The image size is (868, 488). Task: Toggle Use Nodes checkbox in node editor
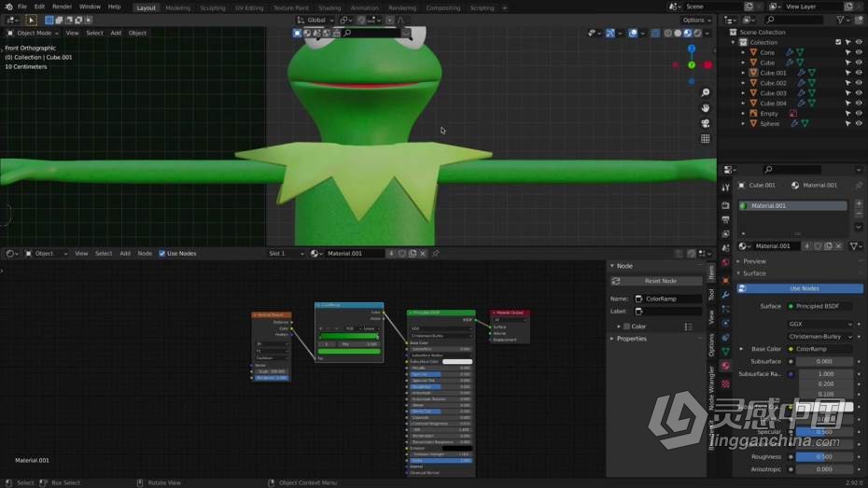[162, 254]
